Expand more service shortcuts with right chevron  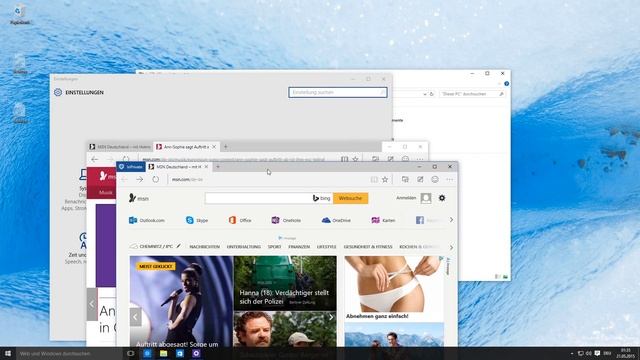click(451, 220)
